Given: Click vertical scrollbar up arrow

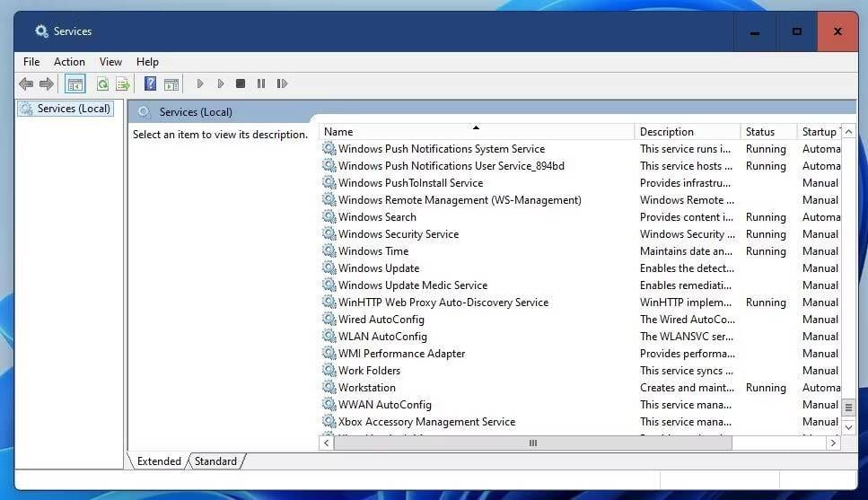Looking at the screenshot, I should [x=848, y=132].
